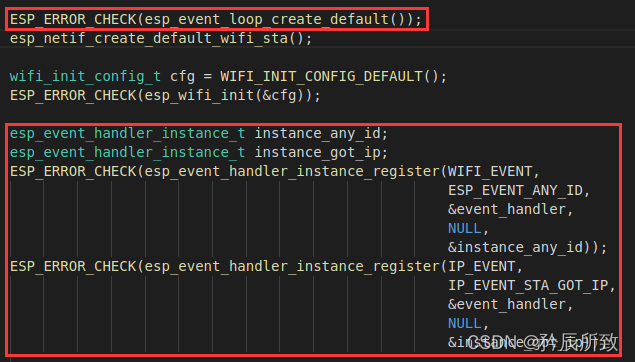The height and width of the screenshot is (362, 635).
Task: Click IP_EVENT argument
Action: [481, 266]
